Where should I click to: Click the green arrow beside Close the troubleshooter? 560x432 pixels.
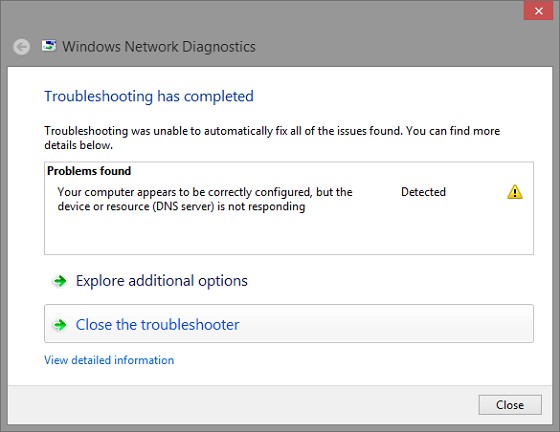[x=60, y=325]
